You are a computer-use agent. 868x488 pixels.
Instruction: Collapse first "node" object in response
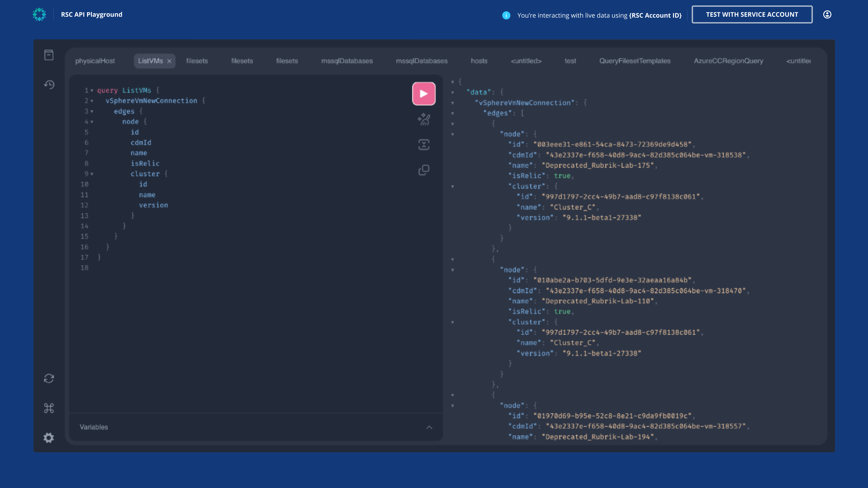453,134
